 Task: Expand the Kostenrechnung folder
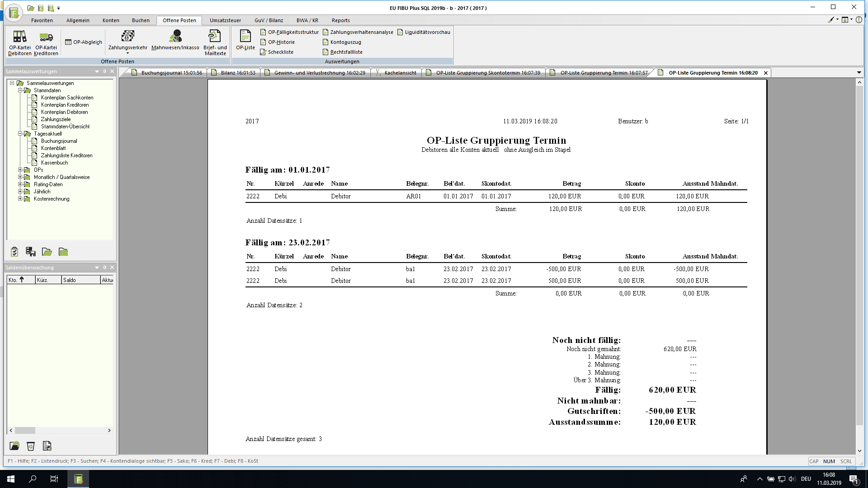click(20, 199)
